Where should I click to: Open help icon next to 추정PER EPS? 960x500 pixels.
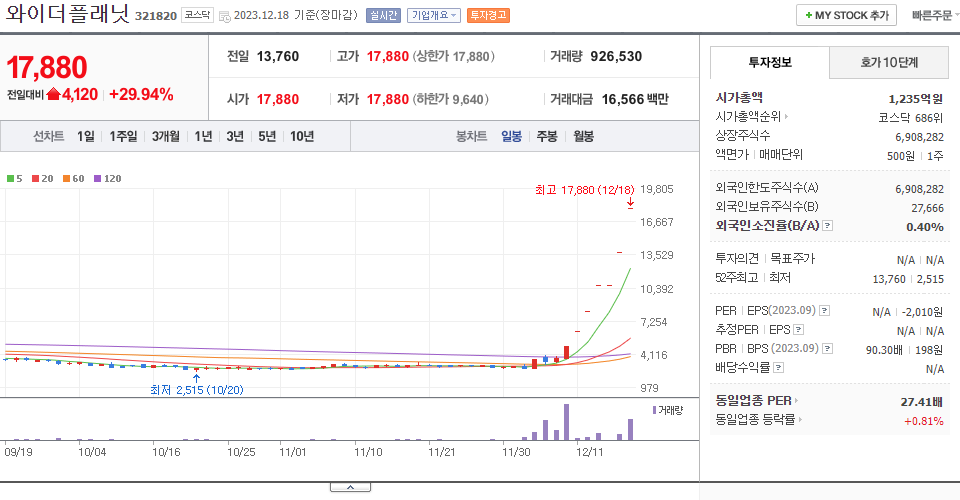pyautogui.click(x=798, y=330)
